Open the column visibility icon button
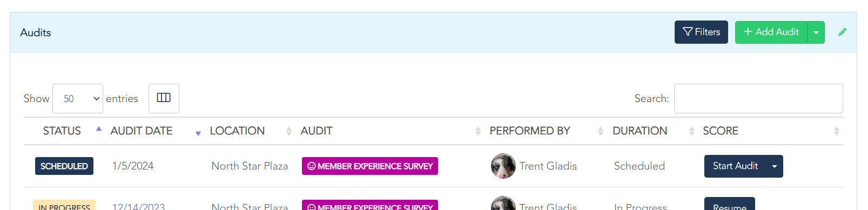 164,98
